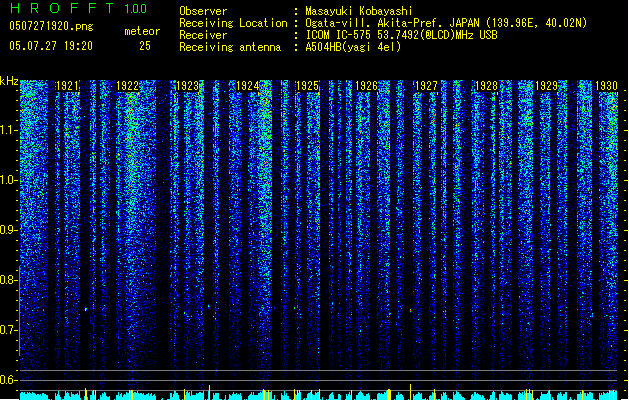Click the 1923 time marker

tap(187, 86)
